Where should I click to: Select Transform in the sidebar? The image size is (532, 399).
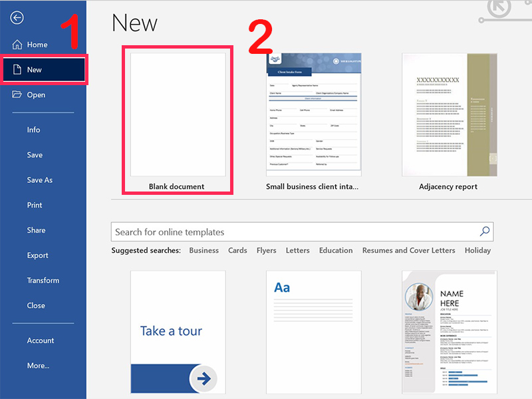(x=43, y=280)
